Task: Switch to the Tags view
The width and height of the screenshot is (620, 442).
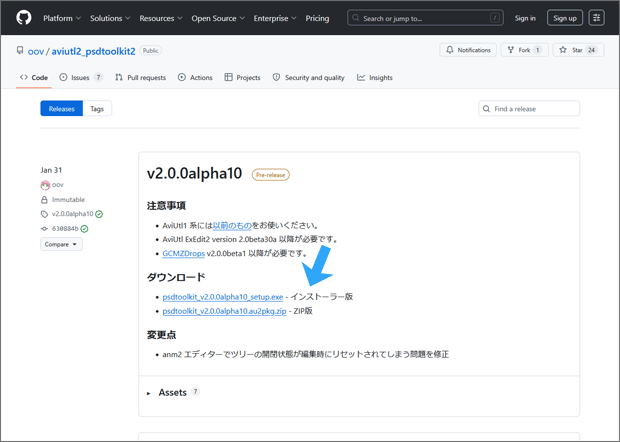Action: (x=97, y=109)
